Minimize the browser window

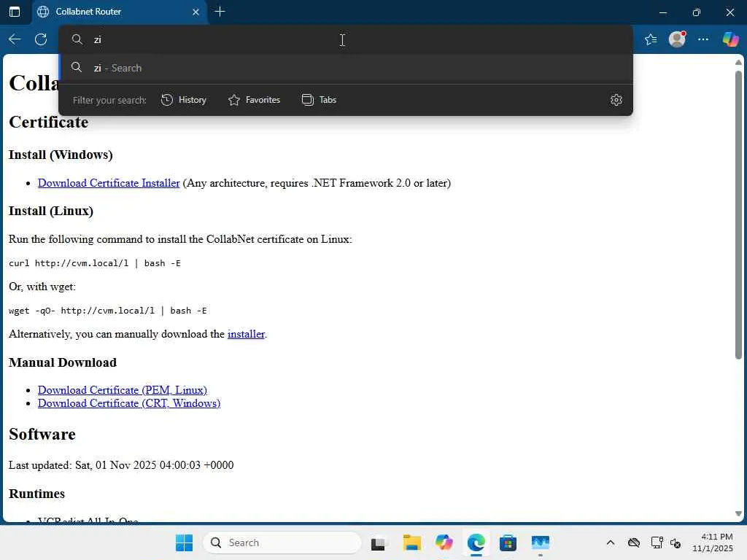coord(662,12)
